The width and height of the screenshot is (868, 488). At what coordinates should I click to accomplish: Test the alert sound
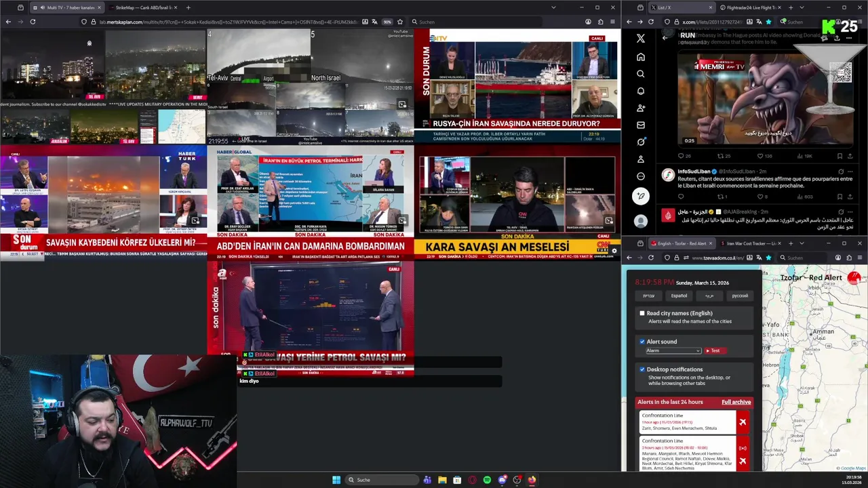click(715, 350)
